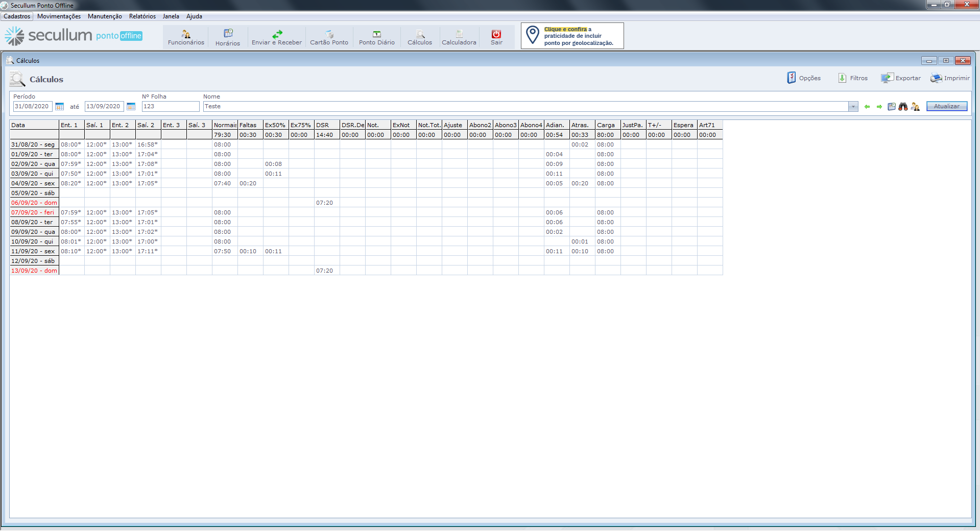Click the geolocation promo banner
The image size is (980, 531).
(572, 36)
